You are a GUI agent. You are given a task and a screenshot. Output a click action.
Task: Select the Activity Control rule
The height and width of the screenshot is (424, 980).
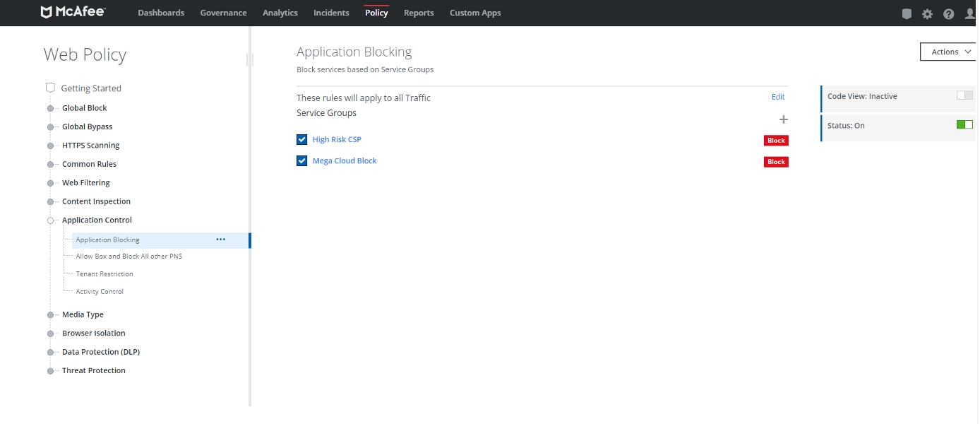point(100,292)
